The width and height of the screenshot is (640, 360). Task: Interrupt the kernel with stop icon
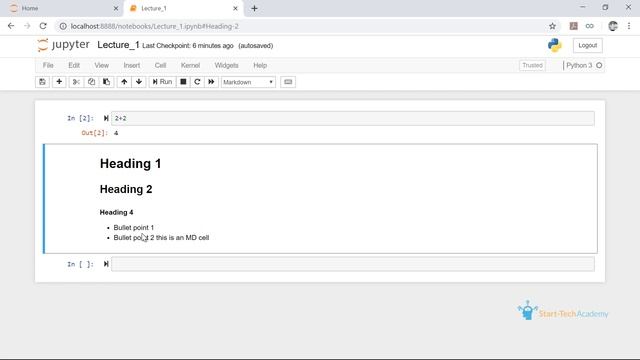pyautogui.click(x=183, y=82)
